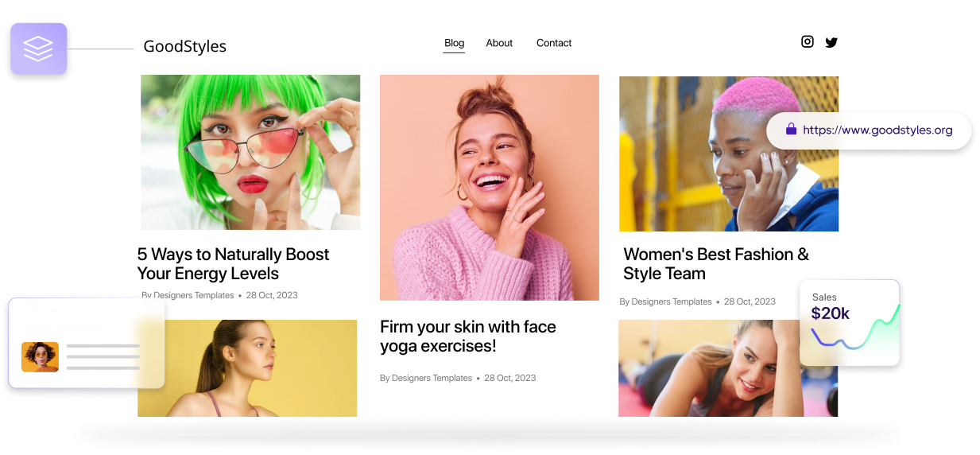Open "Women's Best Fashion & Style Team" post
The image size is (980, 455).
[715, 264]
